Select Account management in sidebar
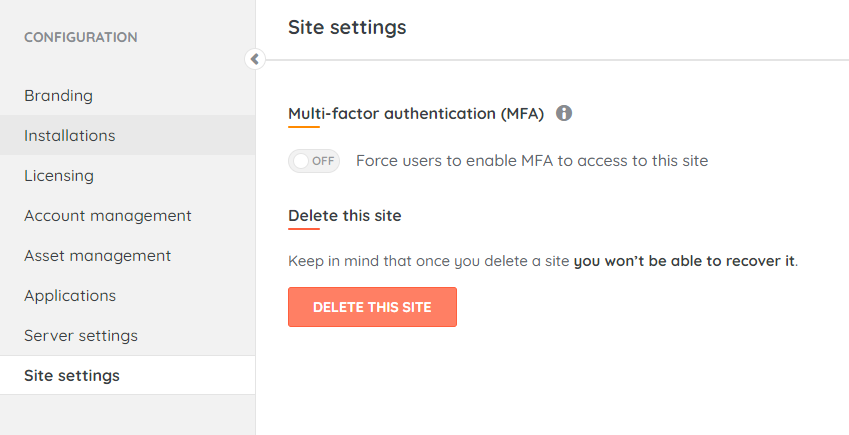 click(108, 216)
